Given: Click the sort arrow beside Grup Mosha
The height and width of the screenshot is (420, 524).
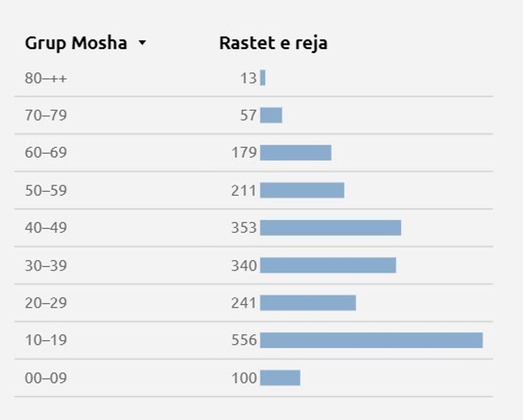Looking at the screenshot, I should 142,44.
